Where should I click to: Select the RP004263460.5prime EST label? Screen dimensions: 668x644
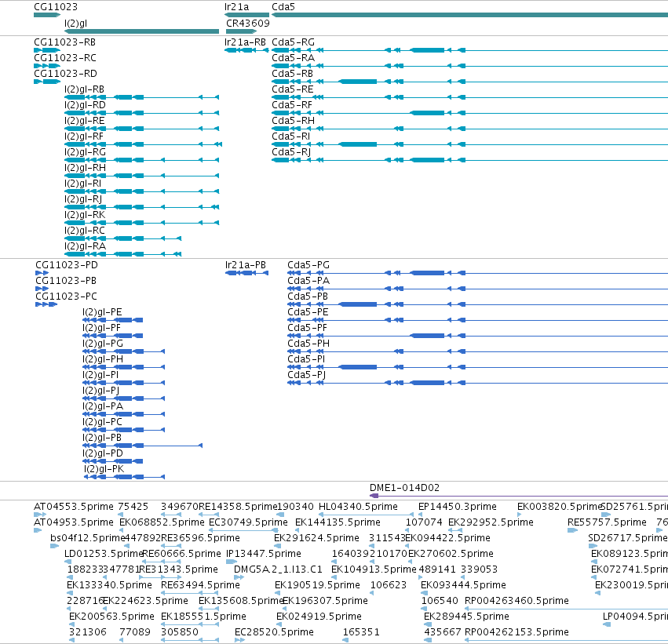click(x=517, y=601)
